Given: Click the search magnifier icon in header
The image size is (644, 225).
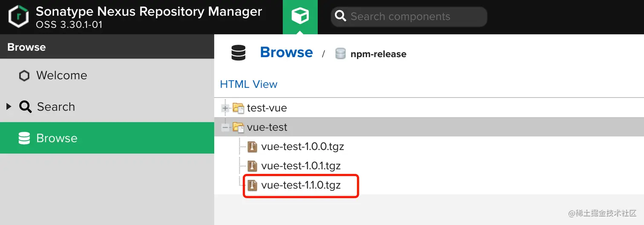Looking at the screenshot, I should pyautogui.click(x=340, y=17).
